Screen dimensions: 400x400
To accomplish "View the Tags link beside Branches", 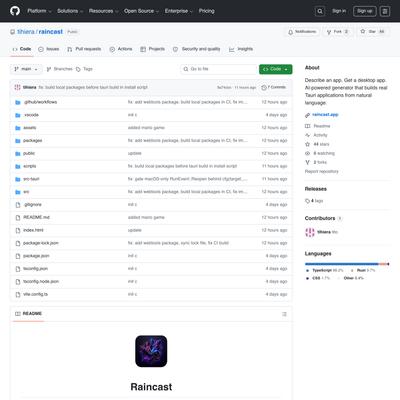I will tap(84, 69).
